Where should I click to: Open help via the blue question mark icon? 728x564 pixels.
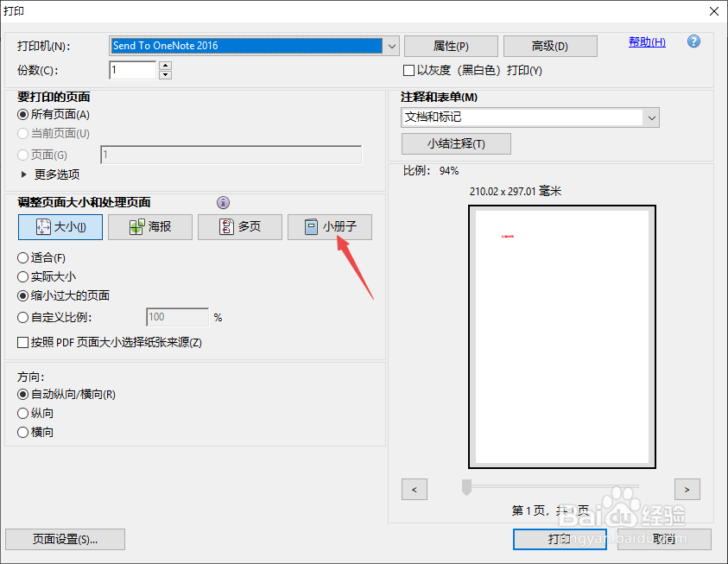693,41
